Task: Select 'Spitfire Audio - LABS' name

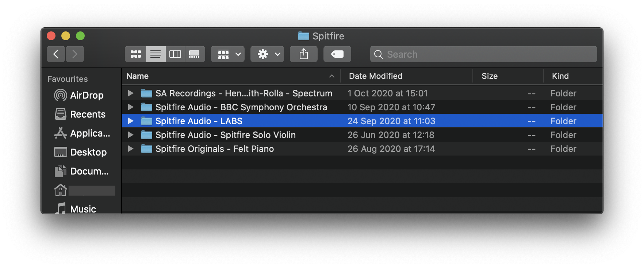Action: click(x=199, y=121)
